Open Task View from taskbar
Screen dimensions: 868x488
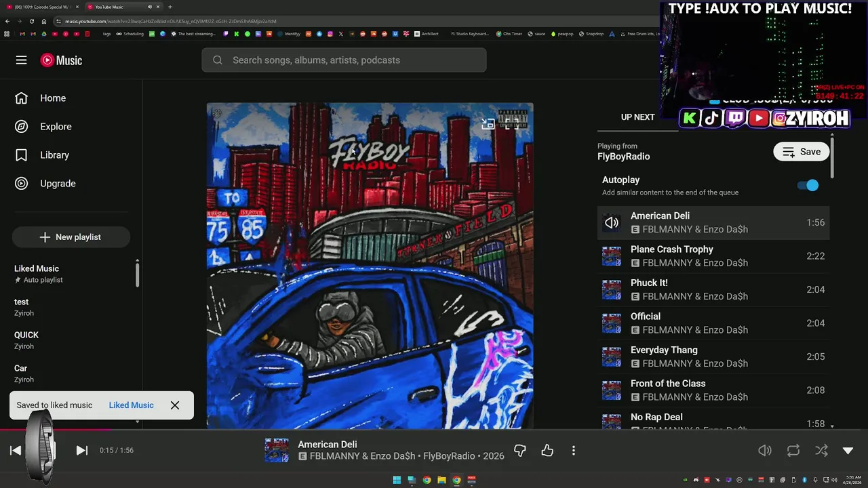pos(412,480)
